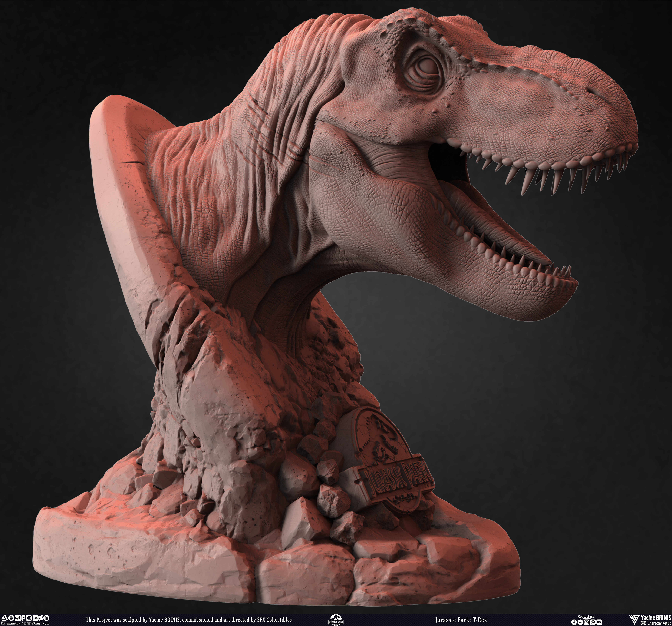Open the WhatsApp icon under Contact me
Image resolution: width=672 pixels, height=626 pixels.
593,622
